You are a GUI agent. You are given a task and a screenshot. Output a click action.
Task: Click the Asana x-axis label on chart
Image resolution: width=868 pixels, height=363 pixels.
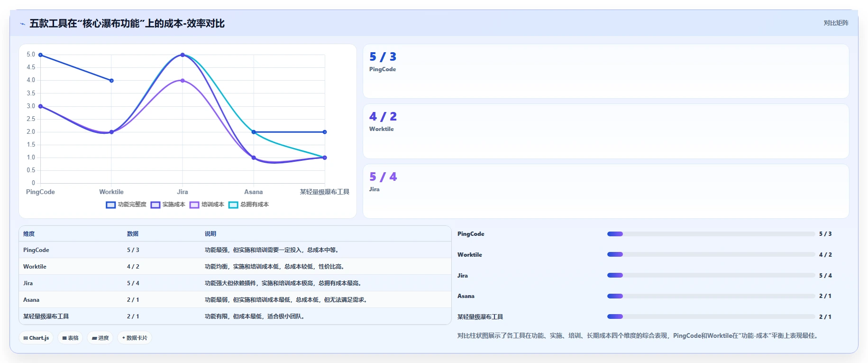coord(254,192)
